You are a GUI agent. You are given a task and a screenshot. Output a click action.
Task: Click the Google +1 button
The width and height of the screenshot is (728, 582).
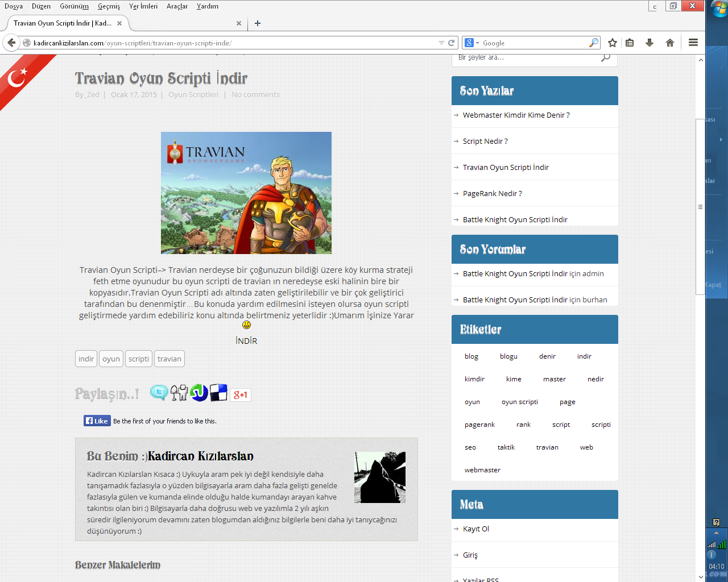pyautogui.click(x=241, y=394)
